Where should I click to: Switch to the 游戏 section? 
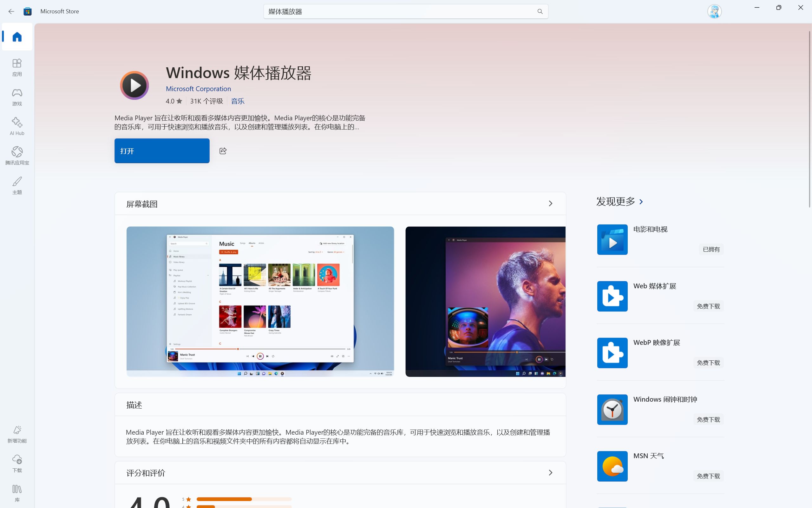(x=17, y=97)
